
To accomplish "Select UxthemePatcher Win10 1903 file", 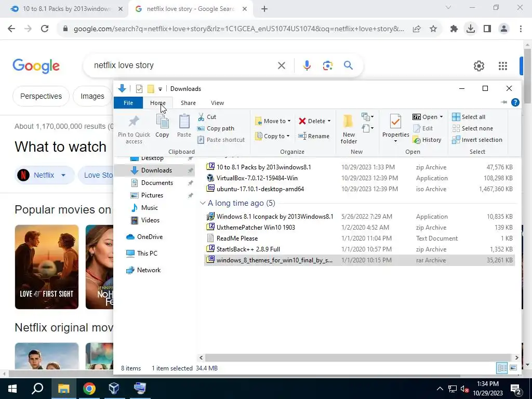I will pyautogui.click(x=360, y=228).
